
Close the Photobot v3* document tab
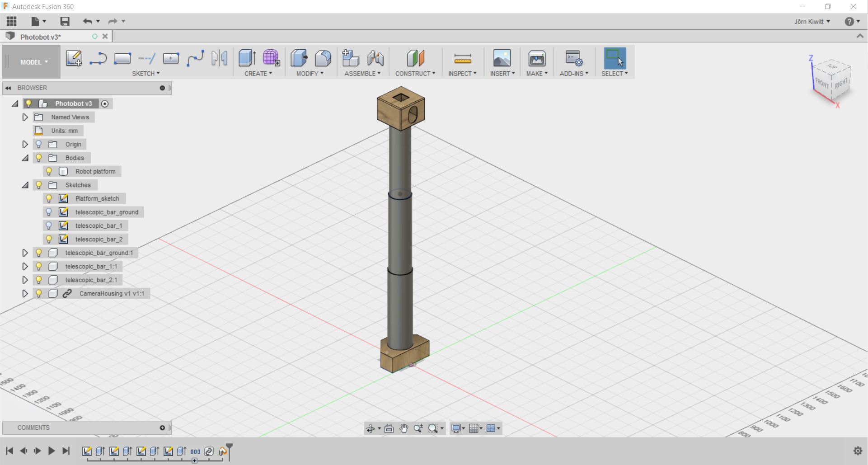point(105,36)
